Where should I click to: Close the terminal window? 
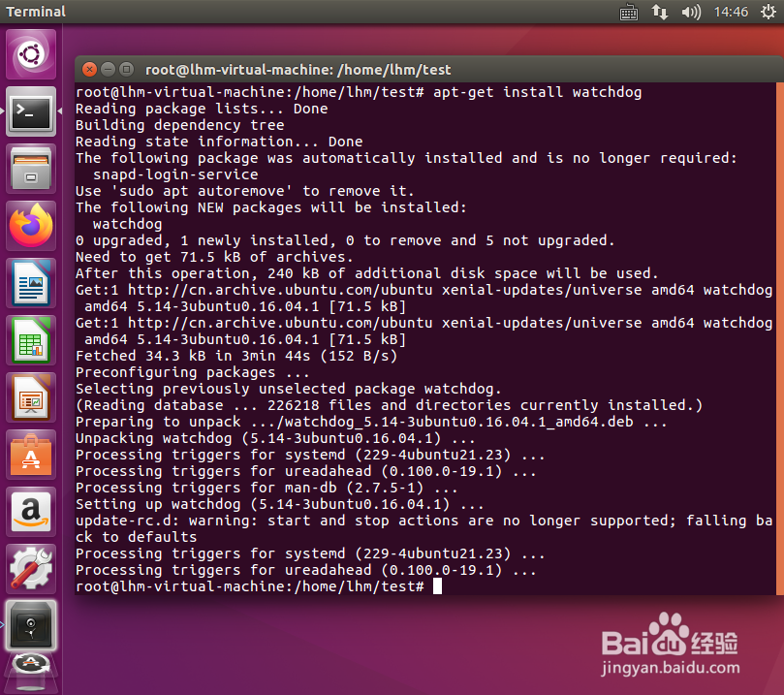coord(89,69)
